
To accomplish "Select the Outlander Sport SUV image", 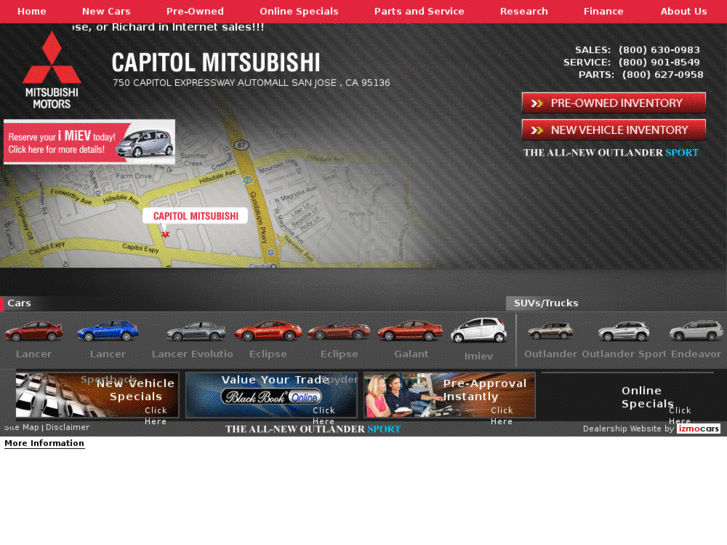I will point(624,331).
